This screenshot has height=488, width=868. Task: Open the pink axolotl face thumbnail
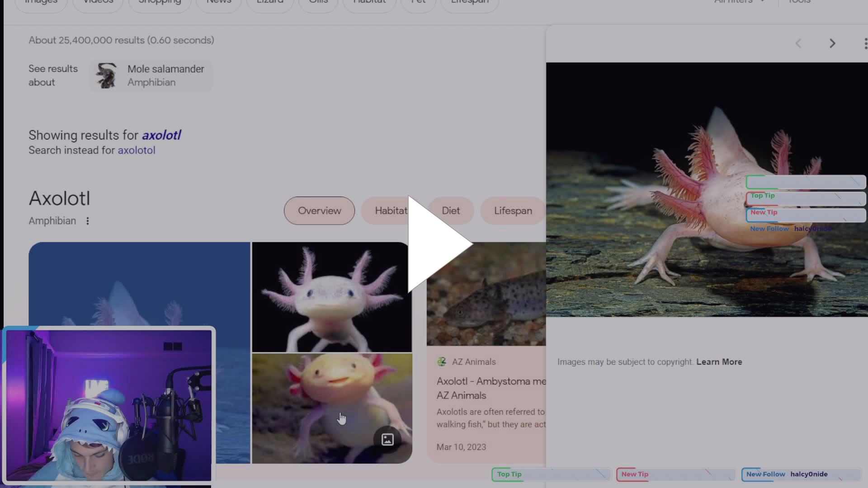pos(331,297)
